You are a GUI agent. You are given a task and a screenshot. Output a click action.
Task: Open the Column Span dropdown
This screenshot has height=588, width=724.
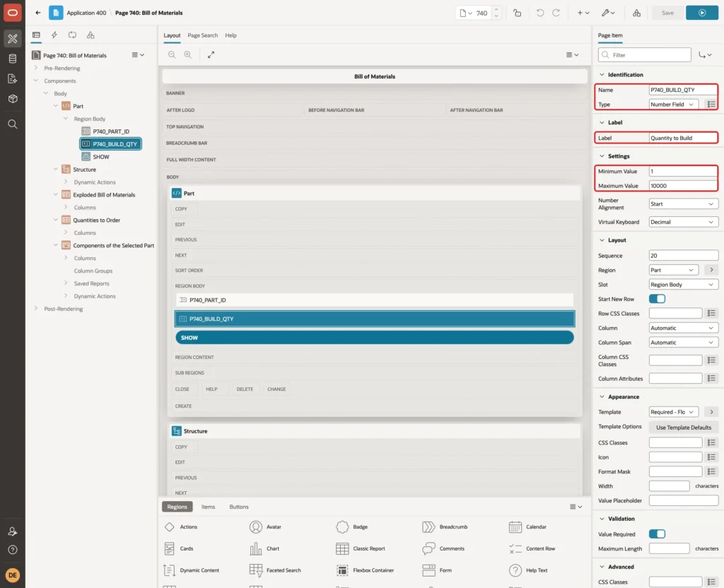(x=684, y=343)
